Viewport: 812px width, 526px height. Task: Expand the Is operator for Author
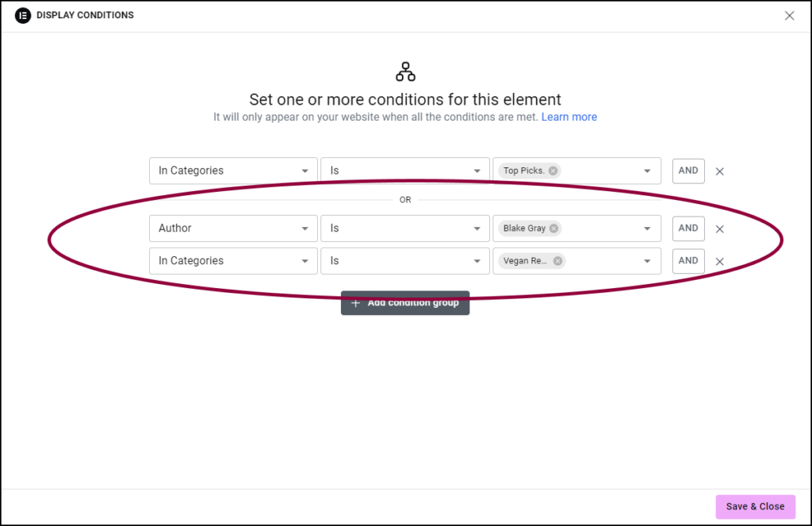404,228
